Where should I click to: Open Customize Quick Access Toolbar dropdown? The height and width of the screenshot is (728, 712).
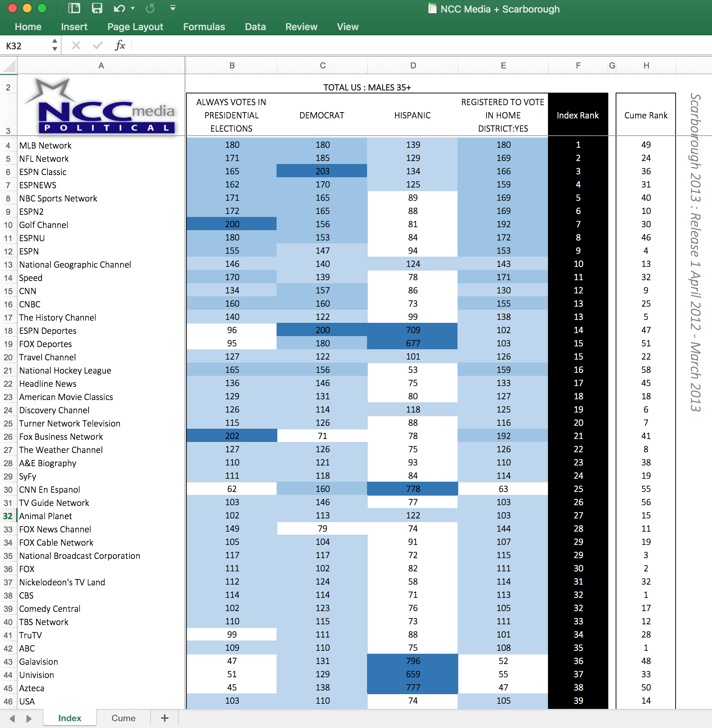tap(173, 8)
